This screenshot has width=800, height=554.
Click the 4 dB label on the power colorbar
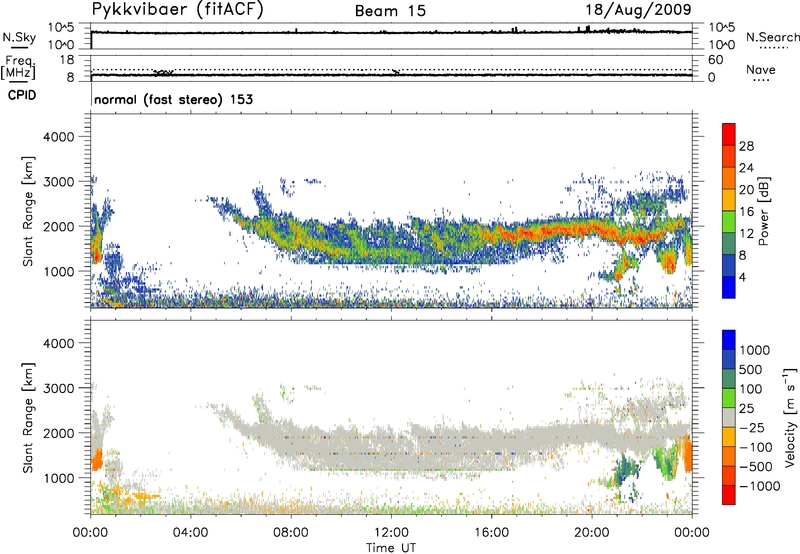742,278
